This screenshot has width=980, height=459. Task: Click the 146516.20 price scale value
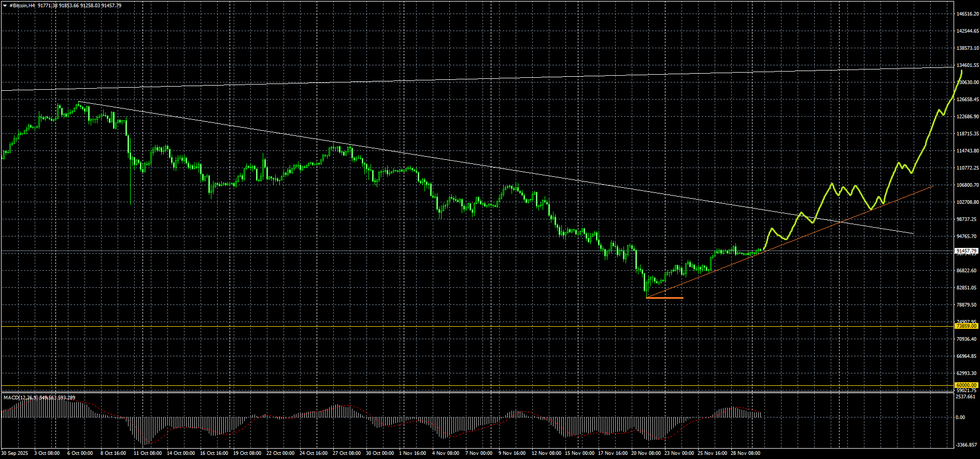(968, 14)
